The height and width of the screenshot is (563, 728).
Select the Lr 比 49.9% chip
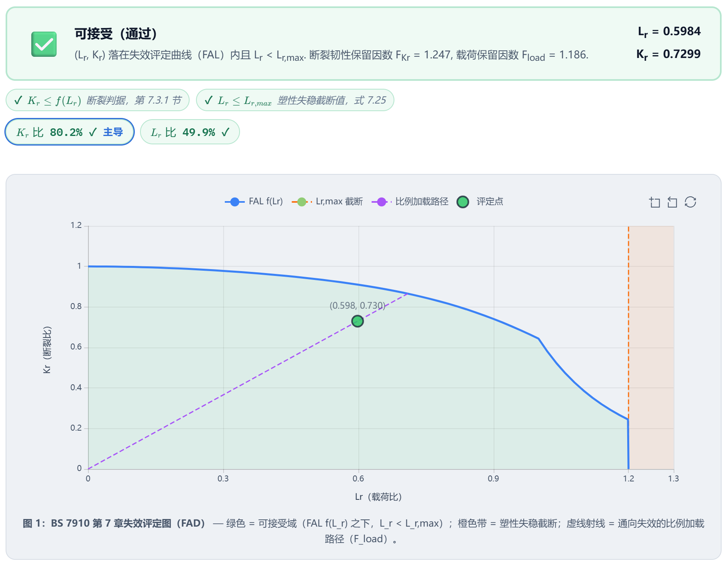point(190,132)
